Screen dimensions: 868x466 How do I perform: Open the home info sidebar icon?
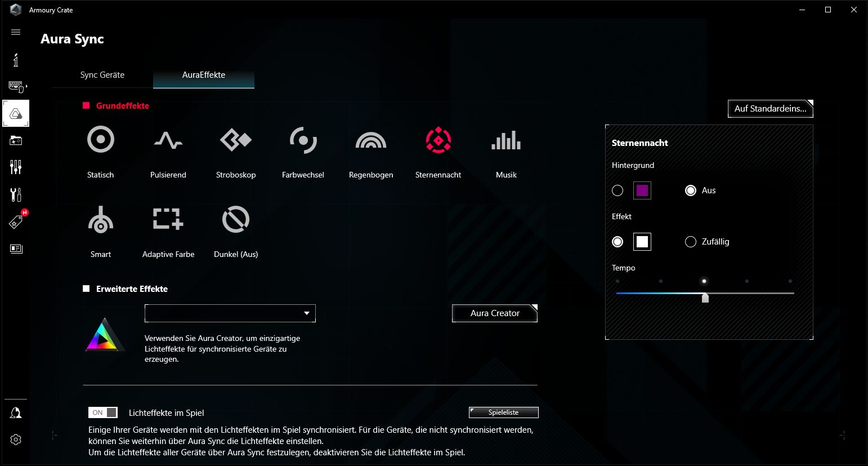[x=16, y=59]
